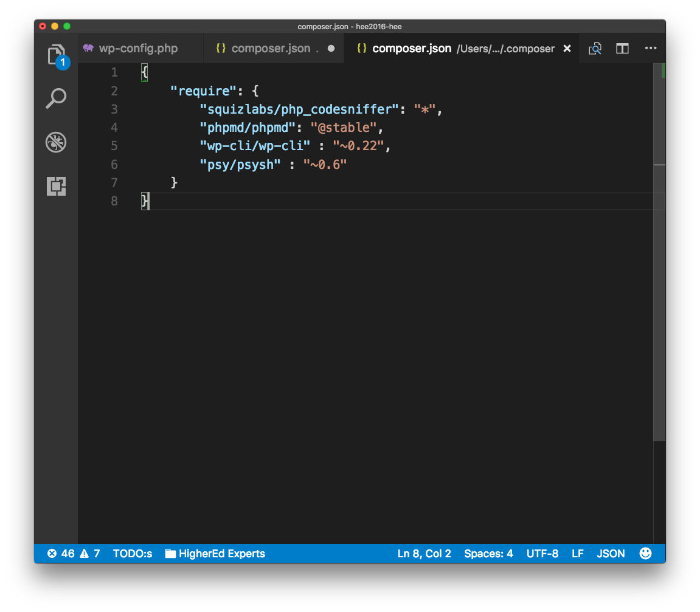Screen dimensions: 700x612
Task: Click the HigherEd Experts project folder
Action: [x=215, y=554]
